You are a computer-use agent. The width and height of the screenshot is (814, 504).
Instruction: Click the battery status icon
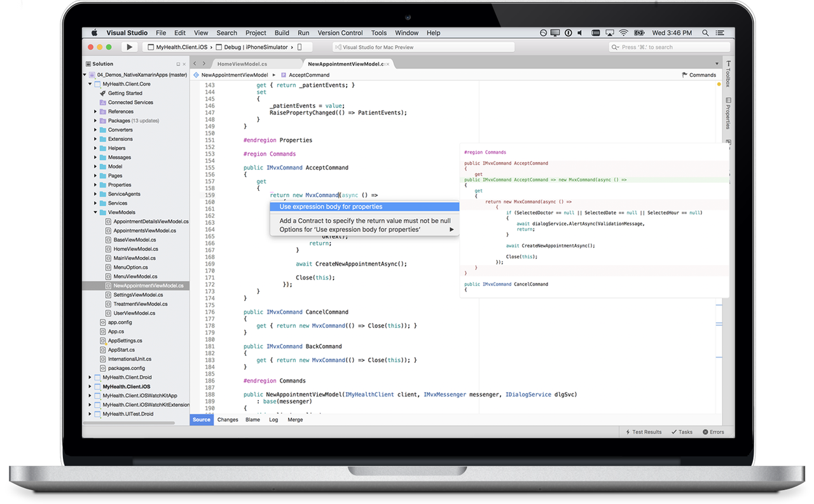pos(638,33)
